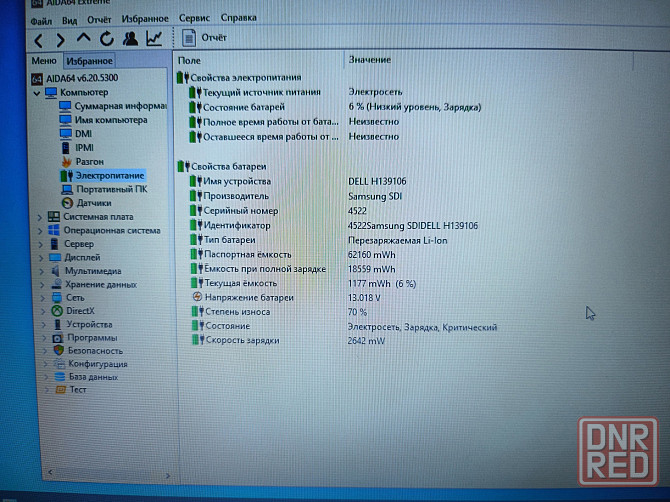
Task: Select Имя компьютера in the tree
Action: point(111,120)
